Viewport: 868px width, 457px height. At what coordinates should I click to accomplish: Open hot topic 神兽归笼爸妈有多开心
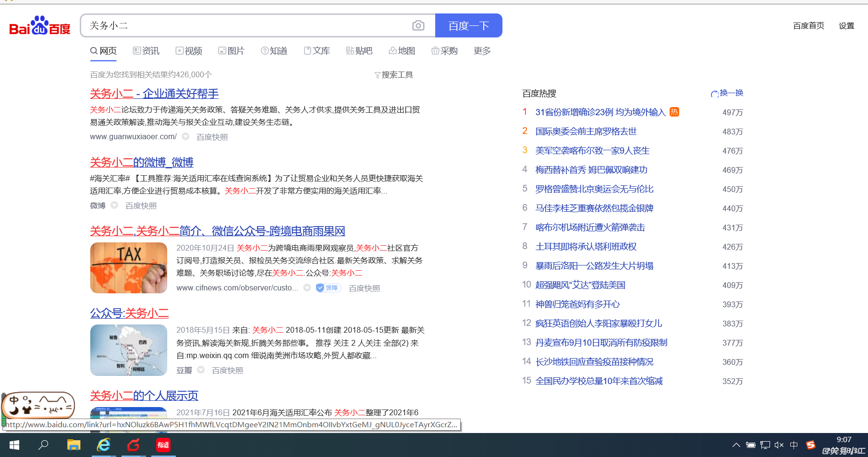pos(578,304)
